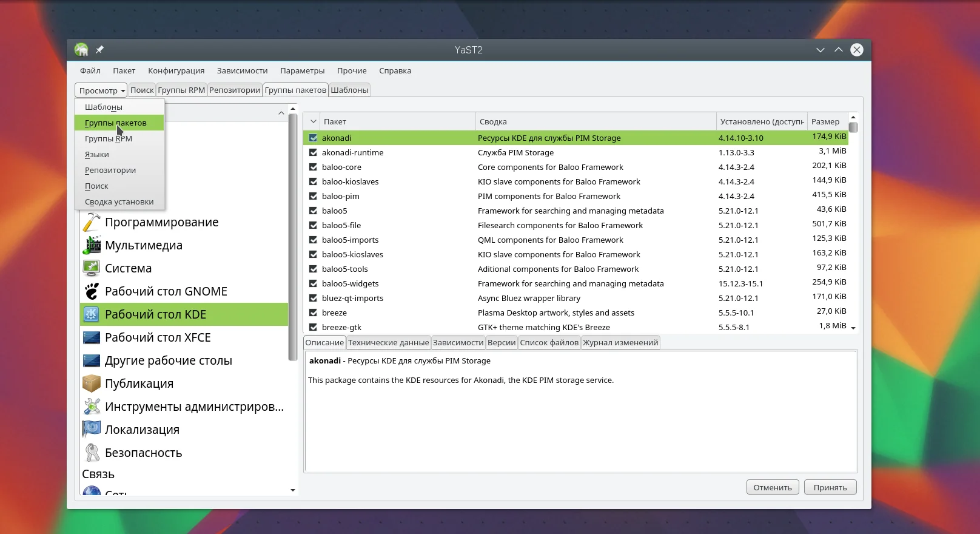Image resolution: width=980 pixels, height=534 pixels.
Task: Toggle the baloo-core package checkbox
Action: (x=313, y=167)
